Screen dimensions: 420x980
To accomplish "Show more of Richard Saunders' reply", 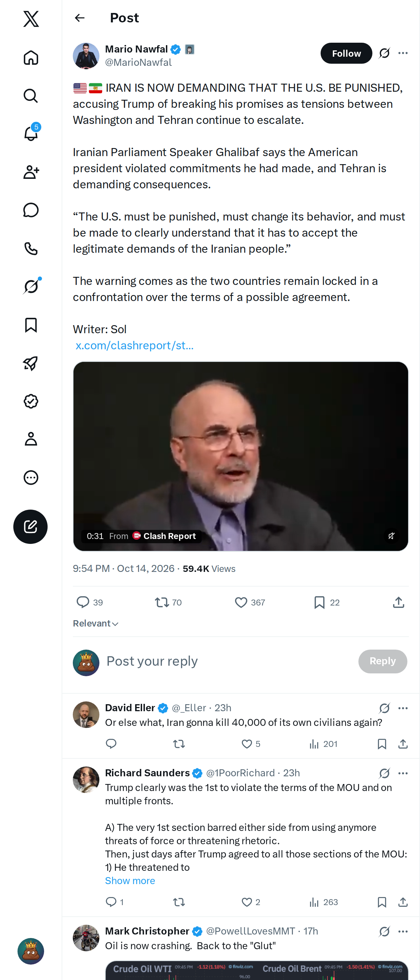I will 130,880.
